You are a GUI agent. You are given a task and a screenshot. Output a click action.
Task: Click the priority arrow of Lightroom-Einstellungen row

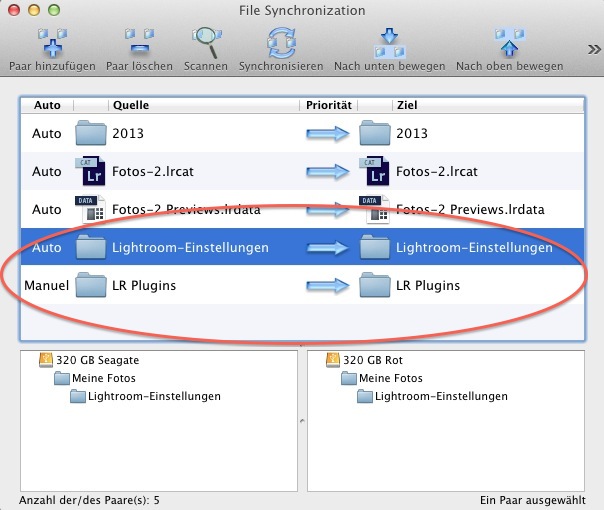click(327, 248)
